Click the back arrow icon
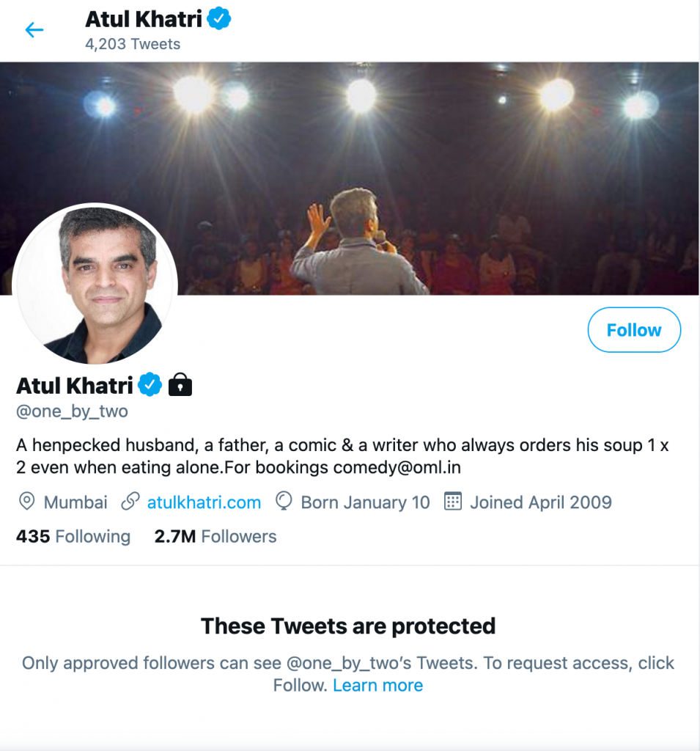The height and width of the screenshot is (751, 700). [x=34, y=30]
